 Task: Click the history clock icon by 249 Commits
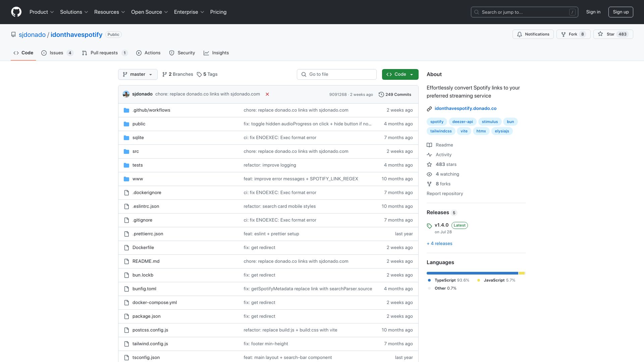click(x=381, y=95)
